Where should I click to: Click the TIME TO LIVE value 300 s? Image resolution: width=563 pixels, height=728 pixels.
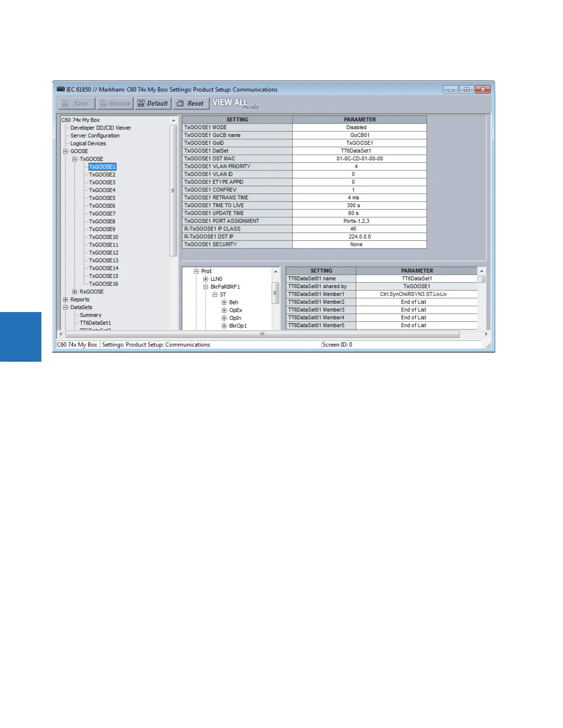pos(360,205)
